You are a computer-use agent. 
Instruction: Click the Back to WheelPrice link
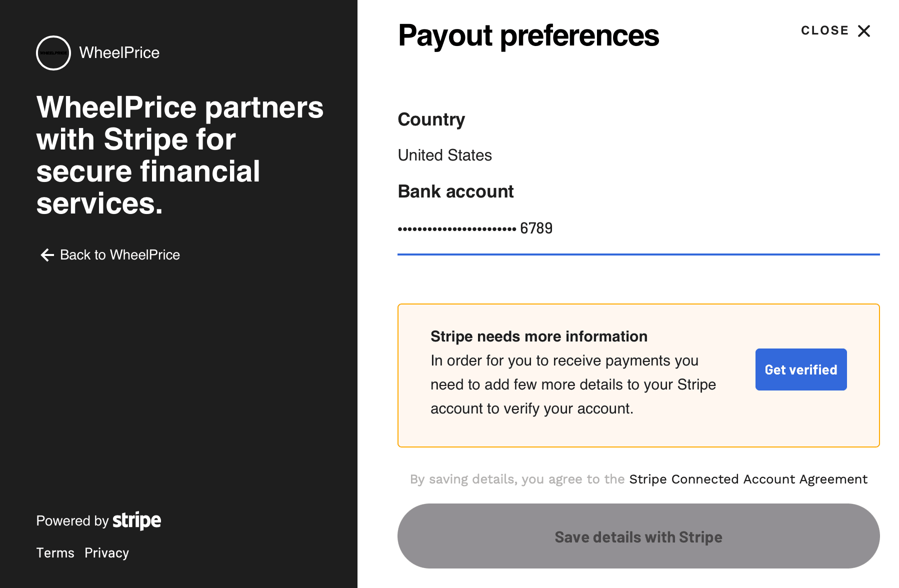(119, 254)
